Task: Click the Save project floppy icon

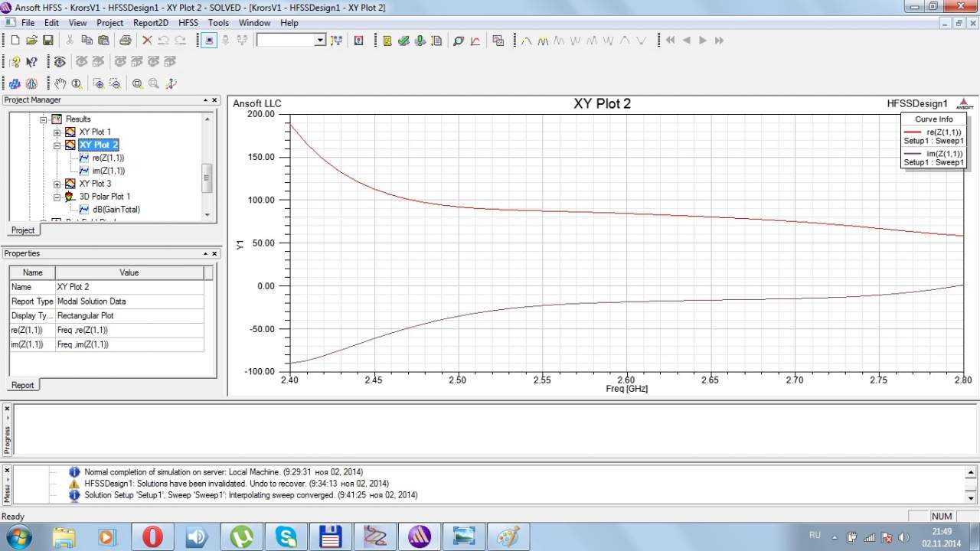Action: (47, 41)
